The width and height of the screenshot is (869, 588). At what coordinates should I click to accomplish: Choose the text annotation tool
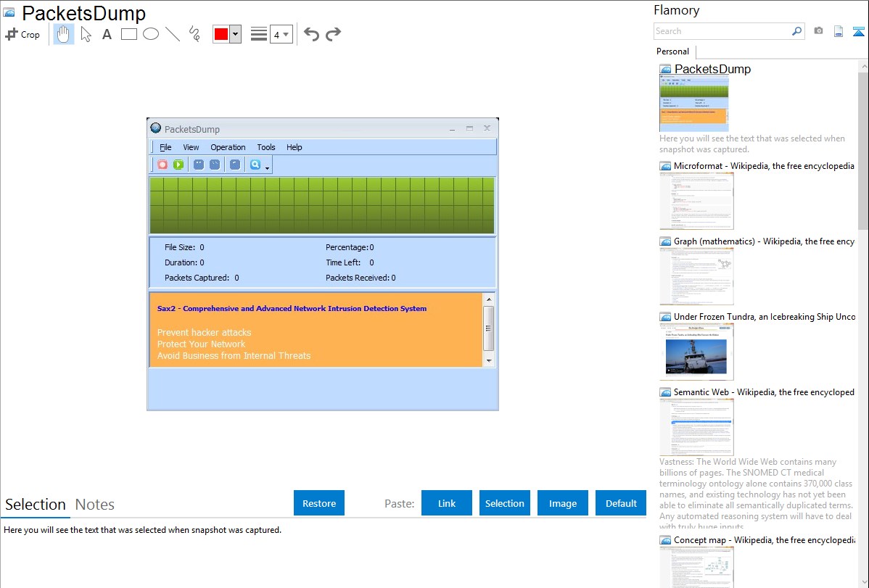pyautogui.click(x=107, y=34)
